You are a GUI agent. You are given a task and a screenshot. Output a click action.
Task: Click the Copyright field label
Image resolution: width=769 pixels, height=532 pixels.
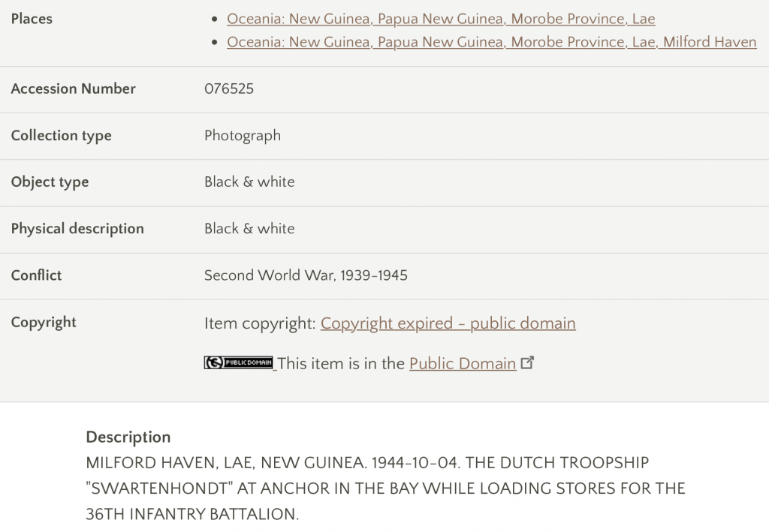[44, 323]
